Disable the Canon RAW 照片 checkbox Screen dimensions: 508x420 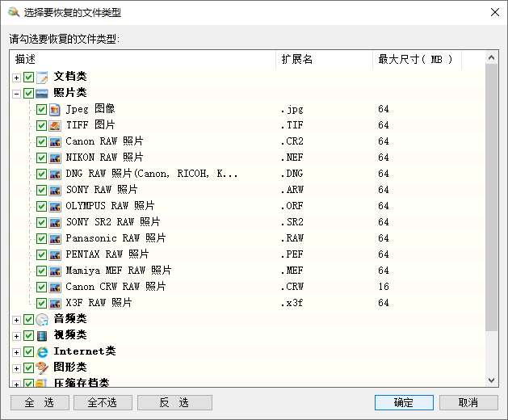[41, 141]
